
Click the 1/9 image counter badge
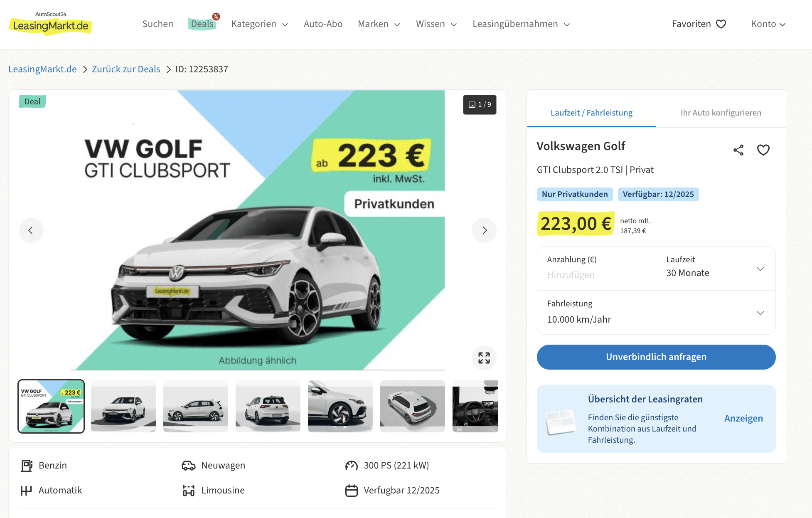coord(480,105)
